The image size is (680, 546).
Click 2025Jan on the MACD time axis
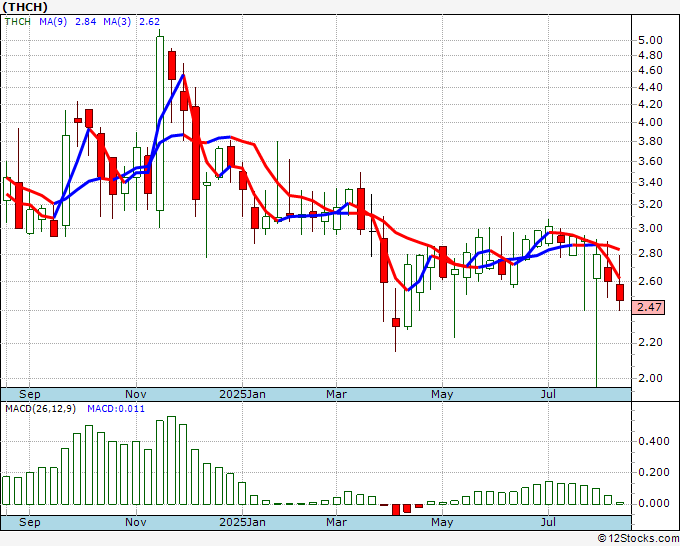coord(242,522)
